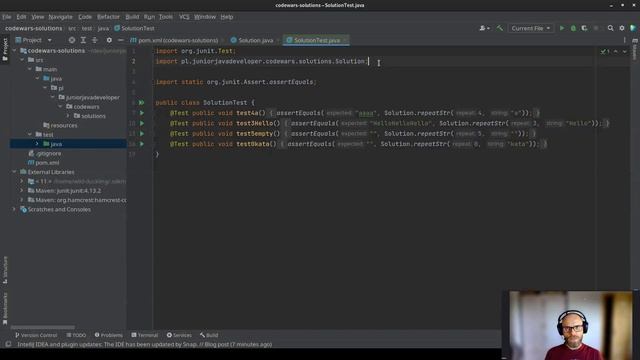Viewport: 640px width, 360px height.
Task: Click run gutter icon beside test0kata
Action: click(x=142, y=144)
